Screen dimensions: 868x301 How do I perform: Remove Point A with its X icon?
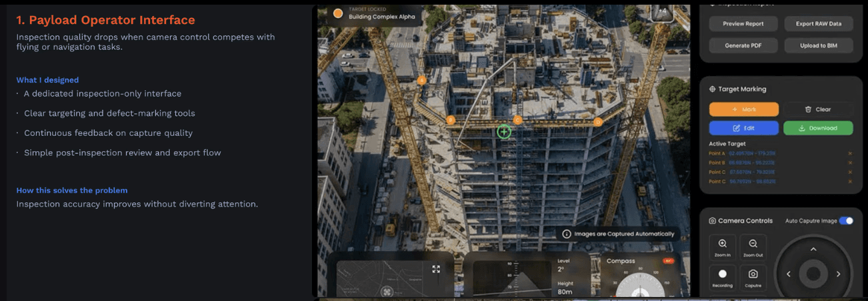coord(850,153)
